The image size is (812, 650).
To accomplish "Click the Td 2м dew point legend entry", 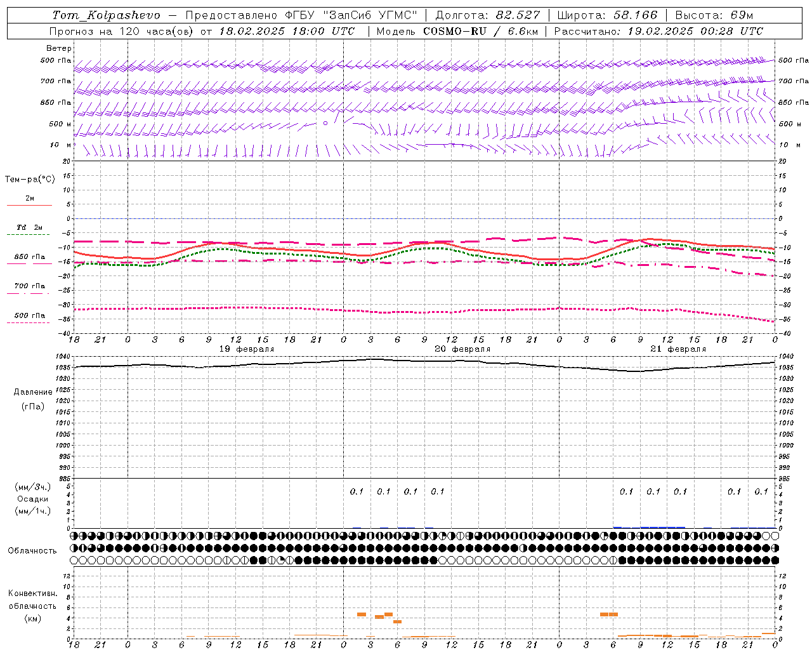I will (x=30, y=227).
